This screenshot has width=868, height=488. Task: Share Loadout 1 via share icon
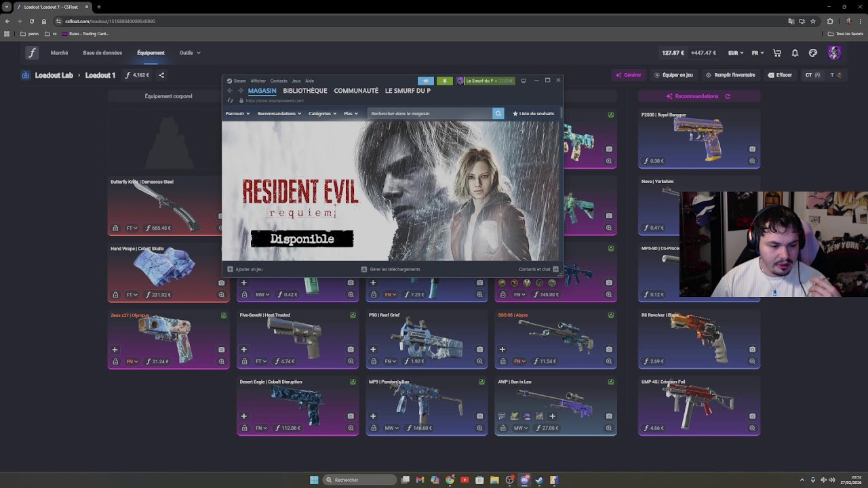[161, 75]
